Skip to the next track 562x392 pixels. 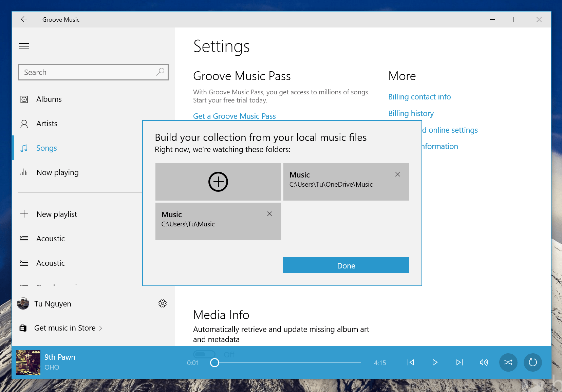(x=459, y=362)
